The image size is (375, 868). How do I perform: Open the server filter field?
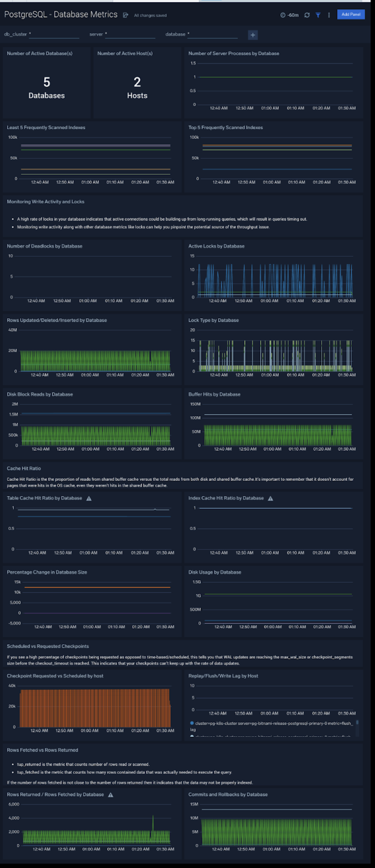tap(130, 35)
